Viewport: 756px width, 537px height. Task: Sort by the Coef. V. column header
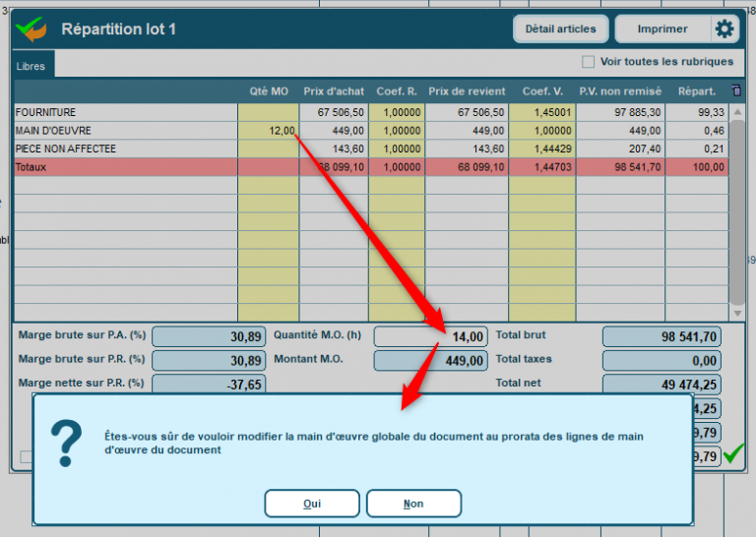(542, 91)
